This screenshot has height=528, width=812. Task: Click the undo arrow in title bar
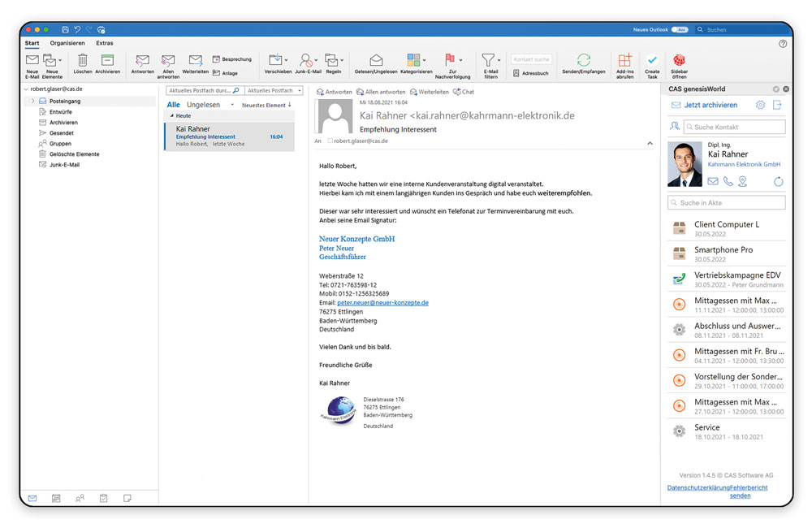point(77,29)
